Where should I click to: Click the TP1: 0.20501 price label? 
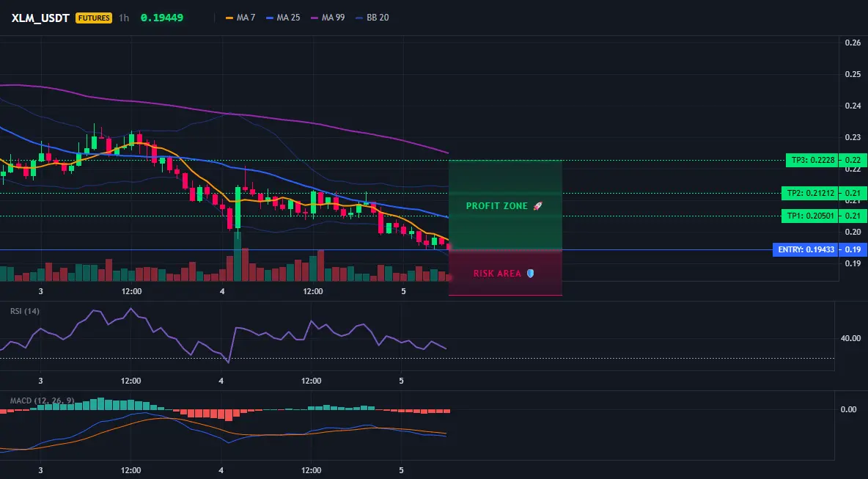tap(809, 216)
